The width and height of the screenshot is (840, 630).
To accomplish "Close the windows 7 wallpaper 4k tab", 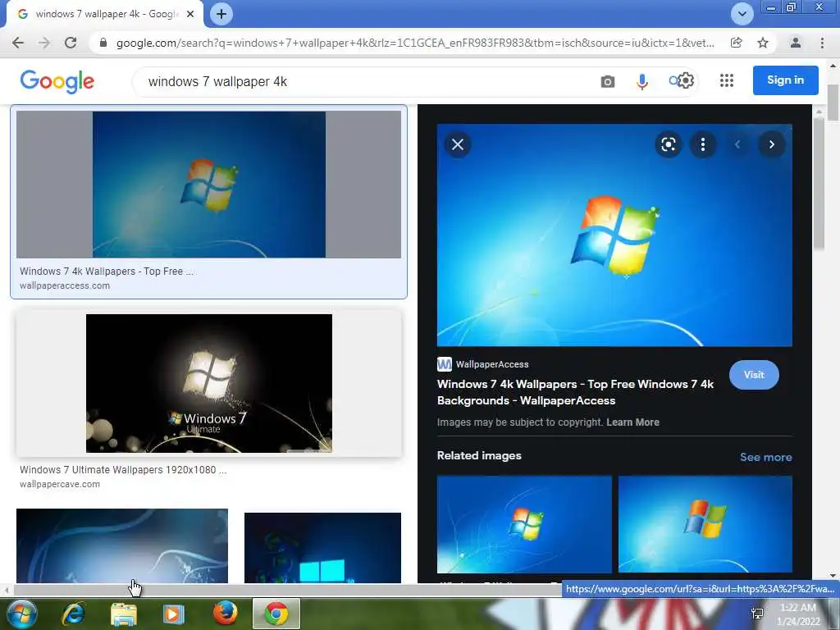I will [190, 14].
